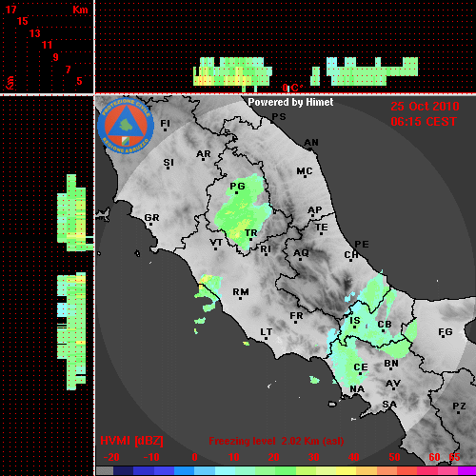Click the radar echo over Perugia area
This screenshot has width=476, height=476.
click(243, 211)
